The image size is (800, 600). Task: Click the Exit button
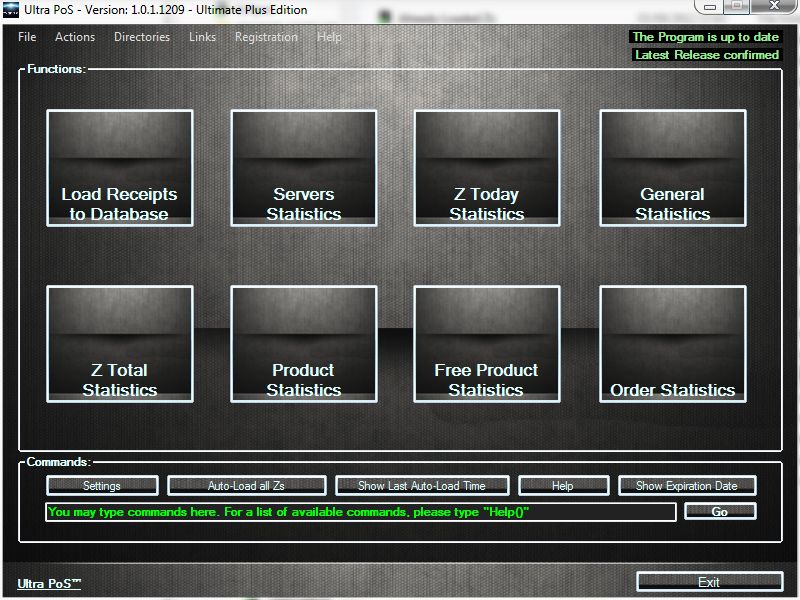coord(709,582)
